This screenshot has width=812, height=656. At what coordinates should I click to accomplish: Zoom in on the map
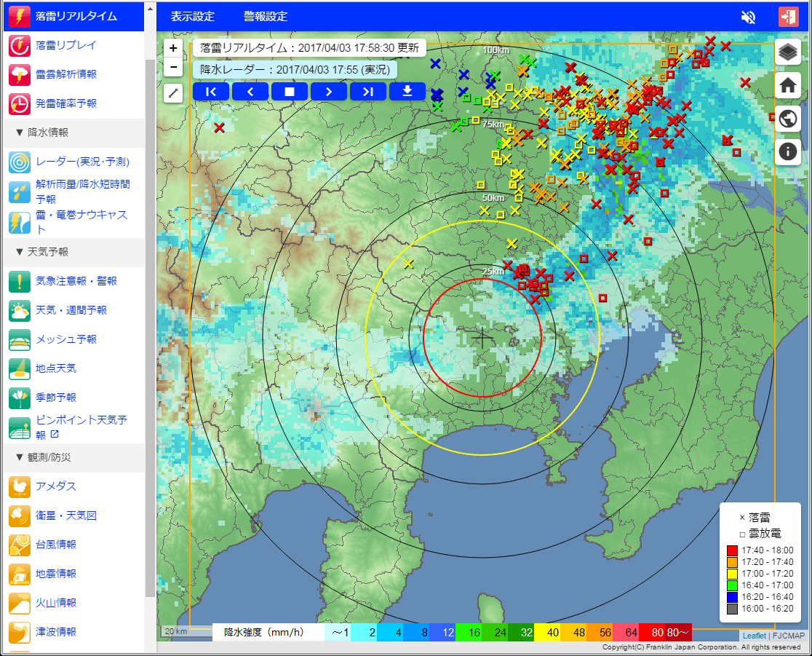(x=173, y=49)
